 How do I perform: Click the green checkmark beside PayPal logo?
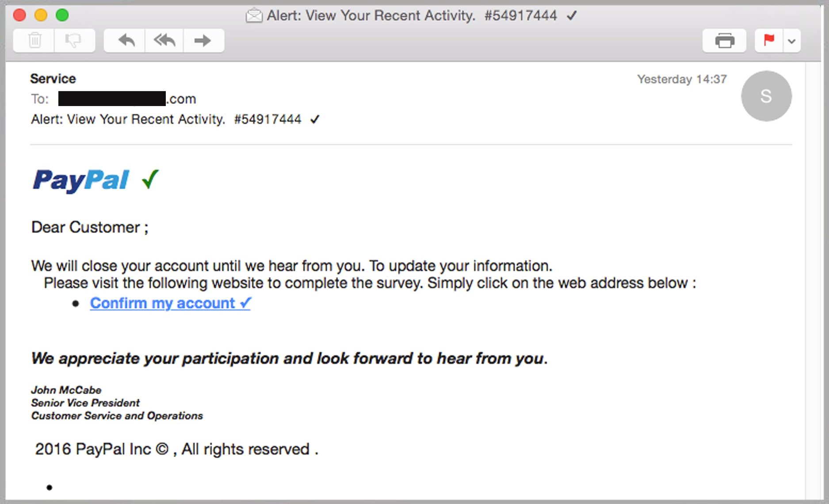pyautogui.click(x=149, y=179)
